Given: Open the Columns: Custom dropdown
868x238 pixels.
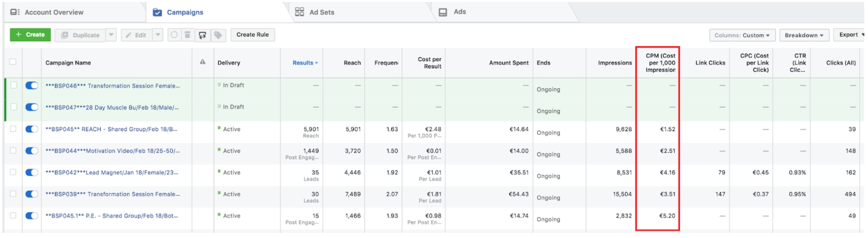Looking at the screenshot, I should click(x=742, y=35).
